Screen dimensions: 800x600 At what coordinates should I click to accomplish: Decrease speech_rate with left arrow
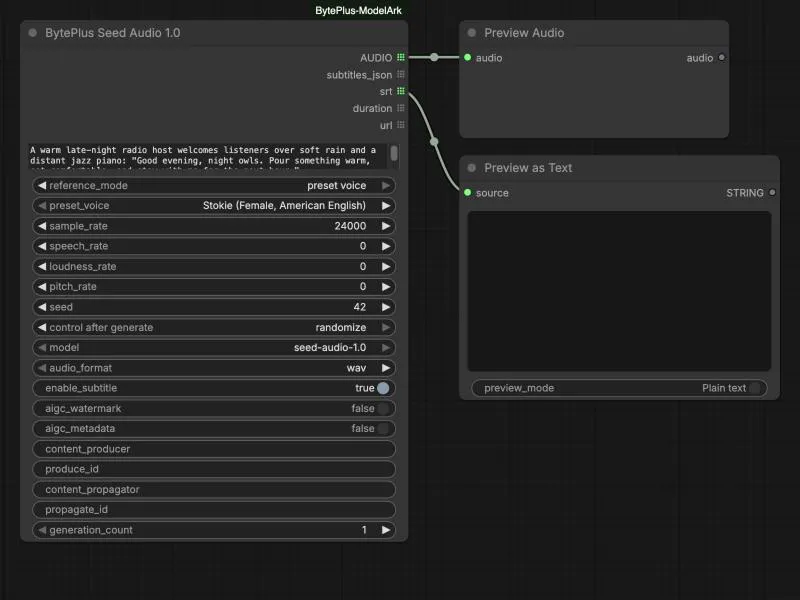tap(42, 246)
